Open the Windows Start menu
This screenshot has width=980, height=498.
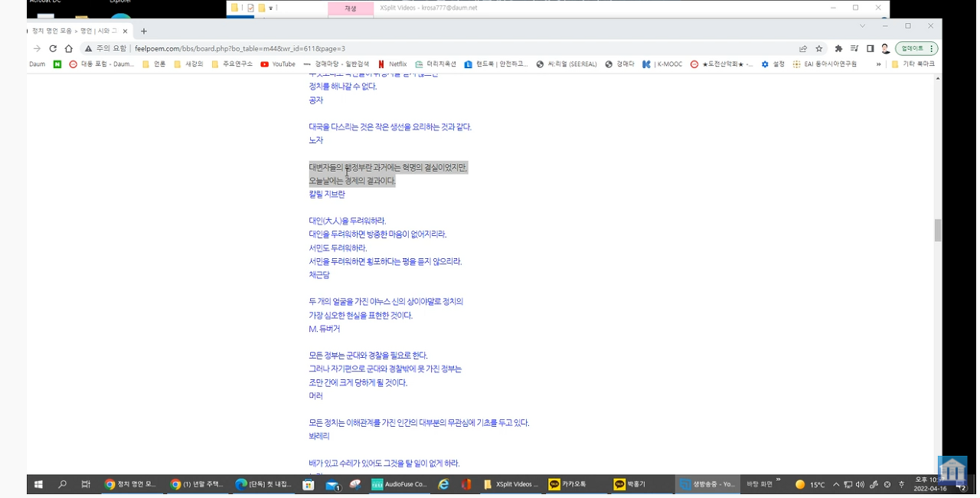[x=38, y=484]
